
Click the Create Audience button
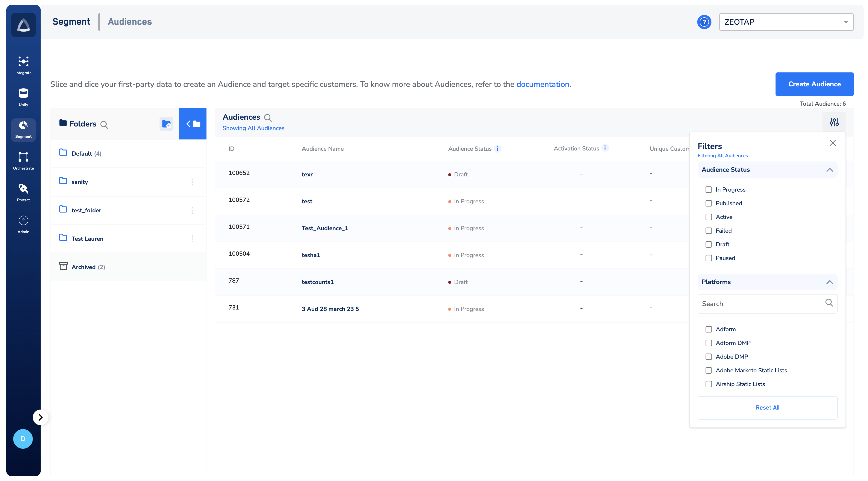pyautogui.click(x=814, y=84)
